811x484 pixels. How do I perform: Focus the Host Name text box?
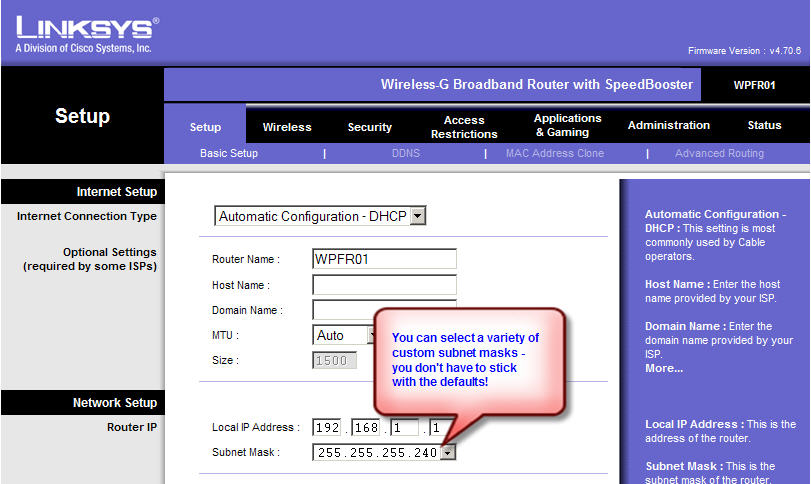384,284
